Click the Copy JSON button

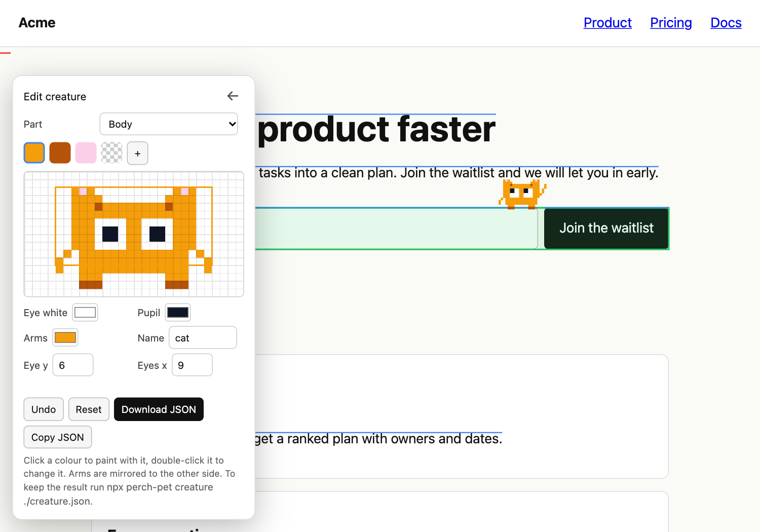58,437
